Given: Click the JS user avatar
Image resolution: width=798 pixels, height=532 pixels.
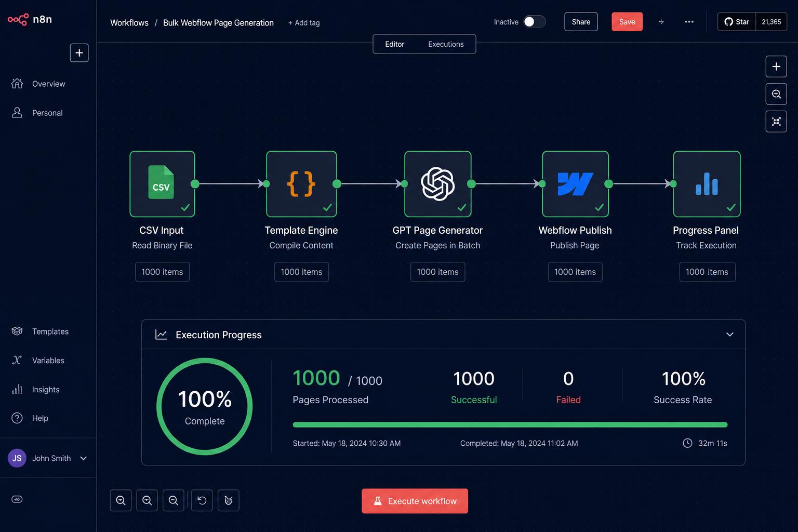Looking at the screenshot, I should coord(17,458).
